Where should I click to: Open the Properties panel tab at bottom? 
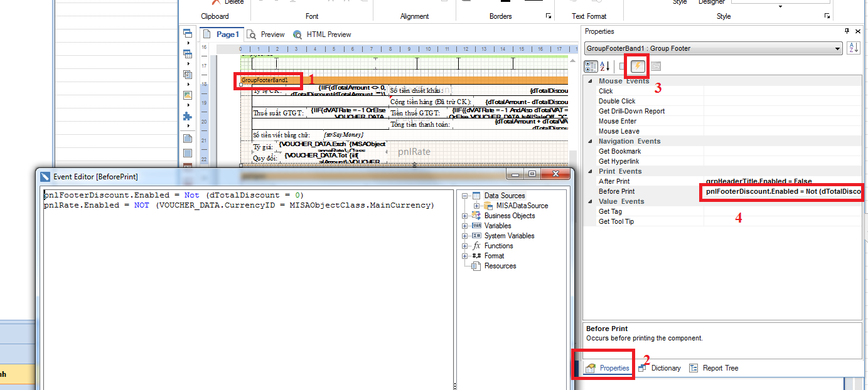coord(607,368)
